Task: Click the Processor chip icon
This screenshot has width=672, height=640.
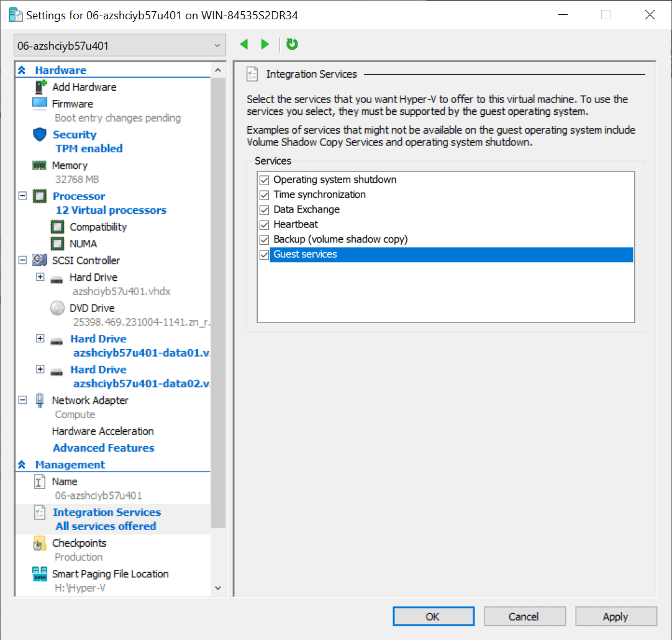Action: (x=40, y=196)
